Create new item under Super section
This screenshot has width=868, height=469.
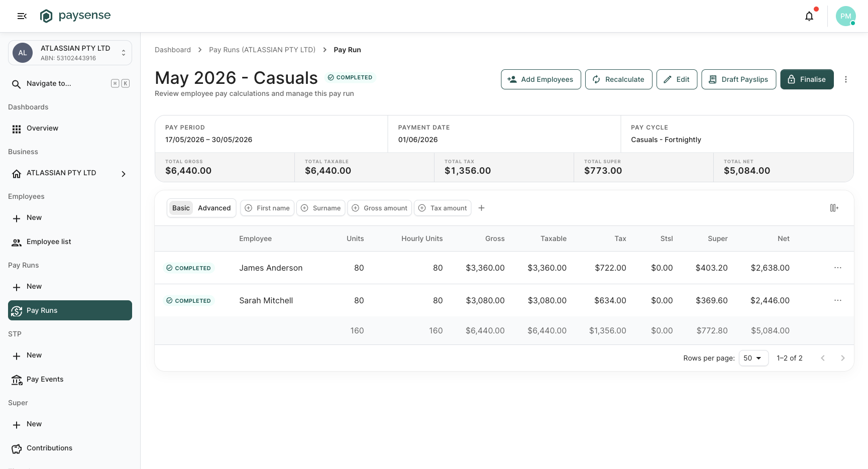[x=70, y=424]
